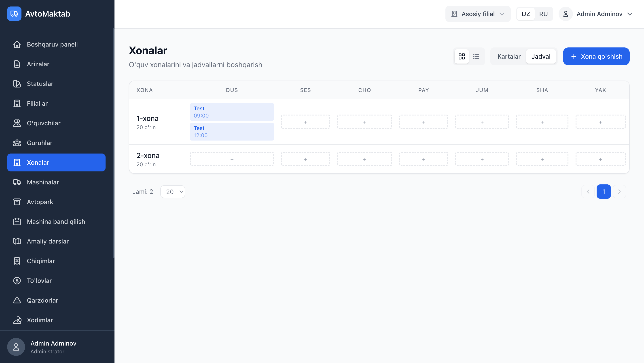Open To'lovlar dollar icon in sidebar
Screen dimensions: 644x363
[x=17, y=280]
